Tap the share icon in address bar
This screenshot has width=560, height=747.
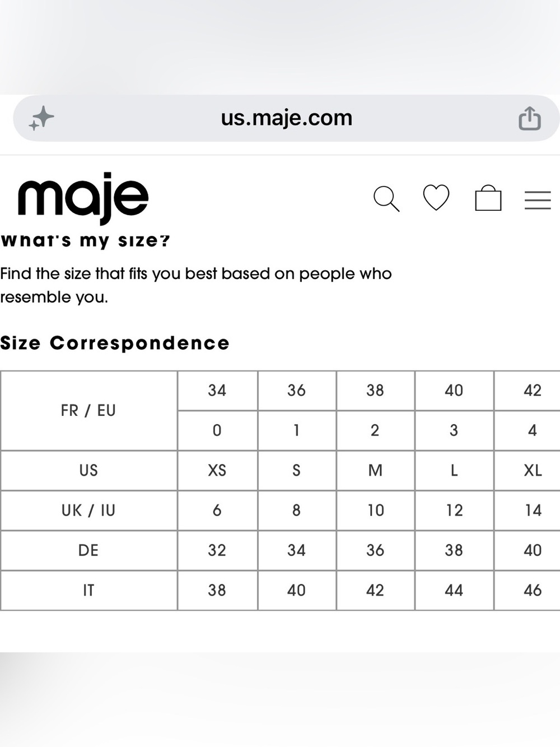click(529, 118)
